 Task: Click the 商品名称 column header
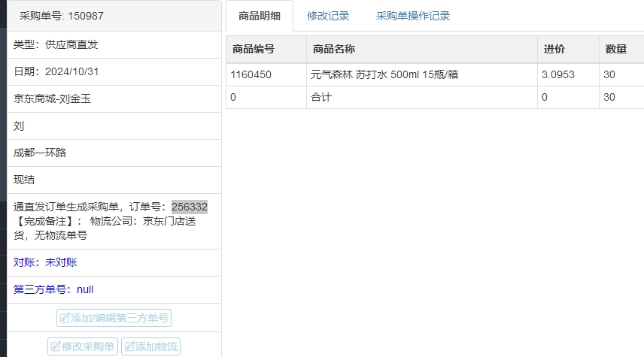422,50
